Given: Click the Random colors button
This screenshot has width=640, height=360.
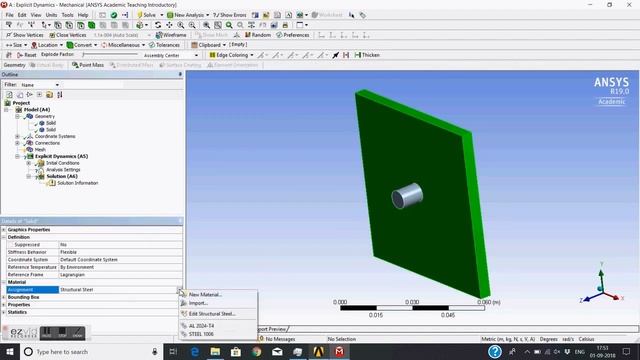Looking at the screenshot, I should (258, 35).
